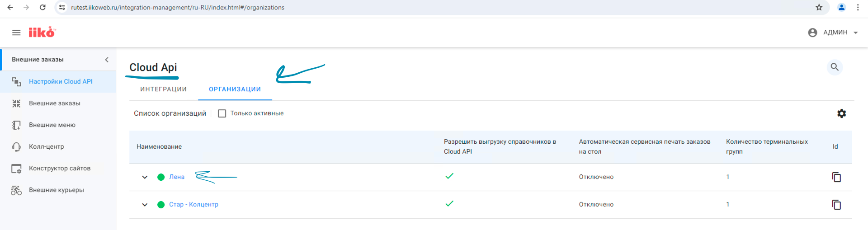This screenshot has height=230, width=868.
Task: Expand the Стар - Колцентр row
Action: tap(145, 205)
